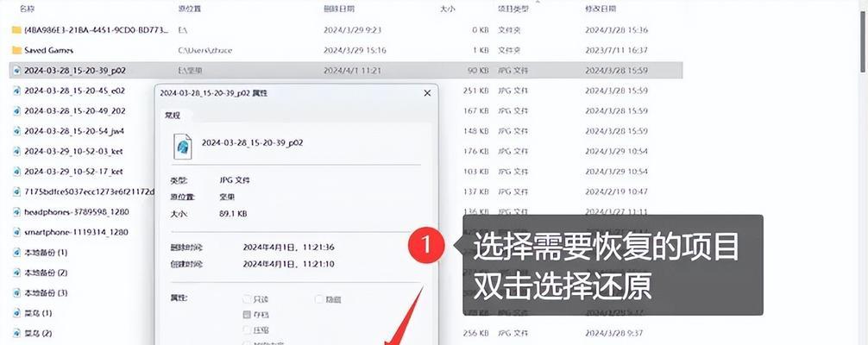Click the JPG icon of 2024-03-28_15-20-39_p02 row

click(x=17, y=71)
